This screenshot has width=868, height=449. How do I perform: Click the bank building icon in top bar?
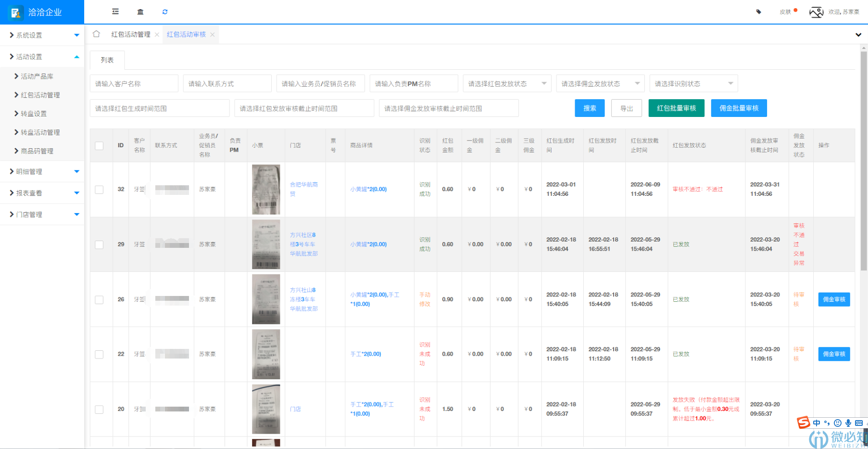(140, 12)
